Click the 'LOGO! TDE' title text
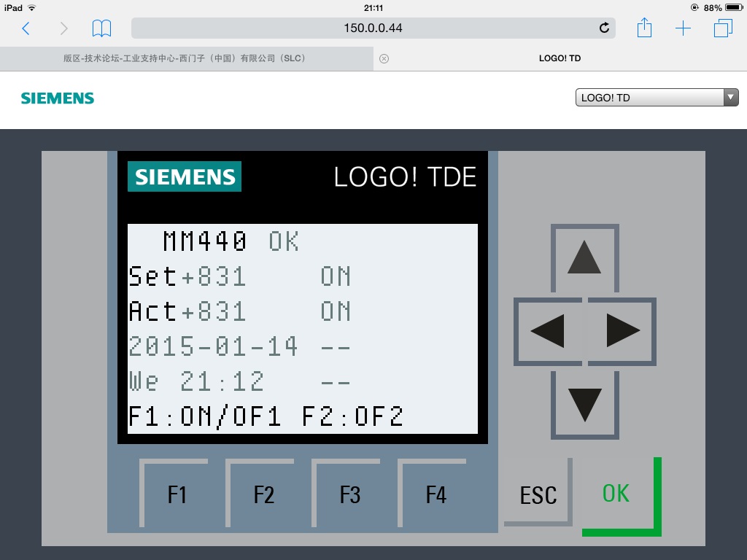Viewport: 747px width, 560px height. (405, 177)
